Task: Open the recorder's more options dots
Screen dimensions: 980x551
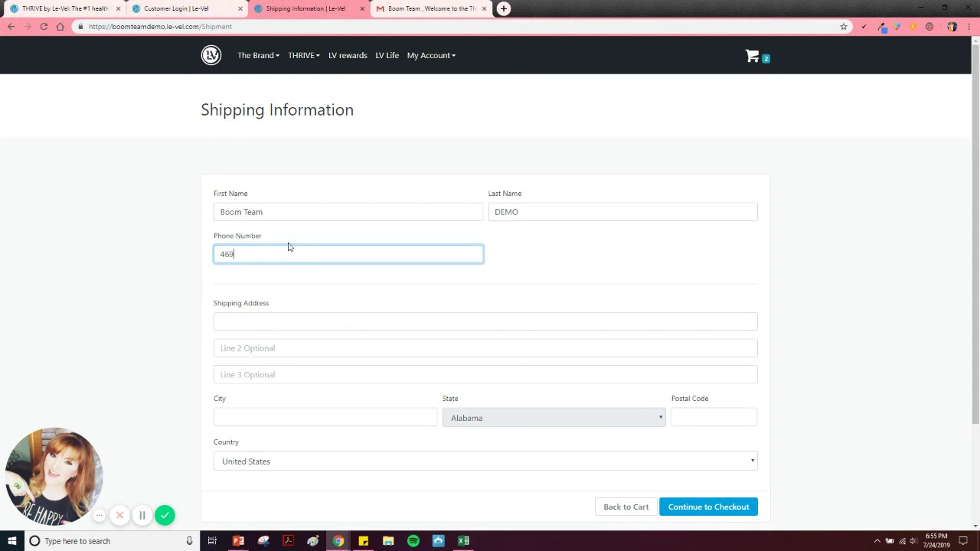Action: click(99, 515)
